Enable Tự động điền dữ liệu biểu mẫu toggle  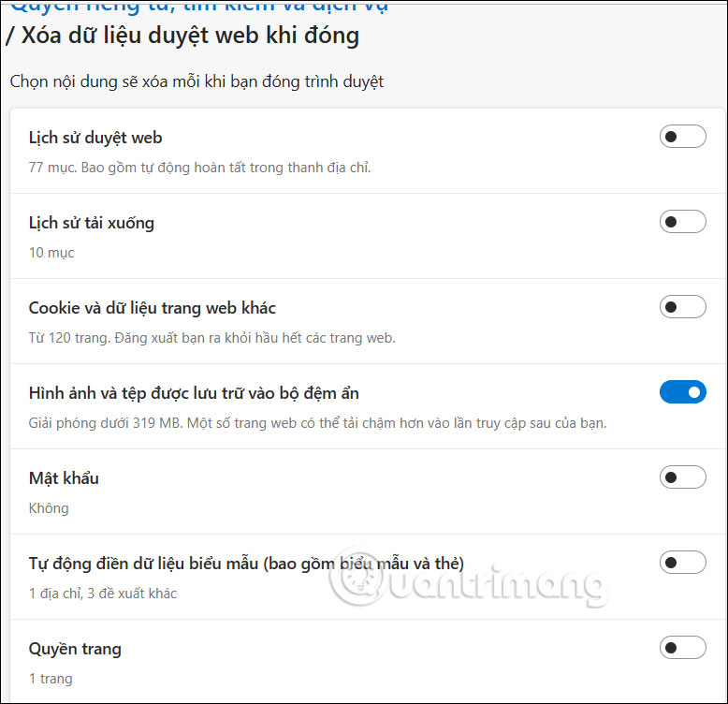click(x=682, y=563)
